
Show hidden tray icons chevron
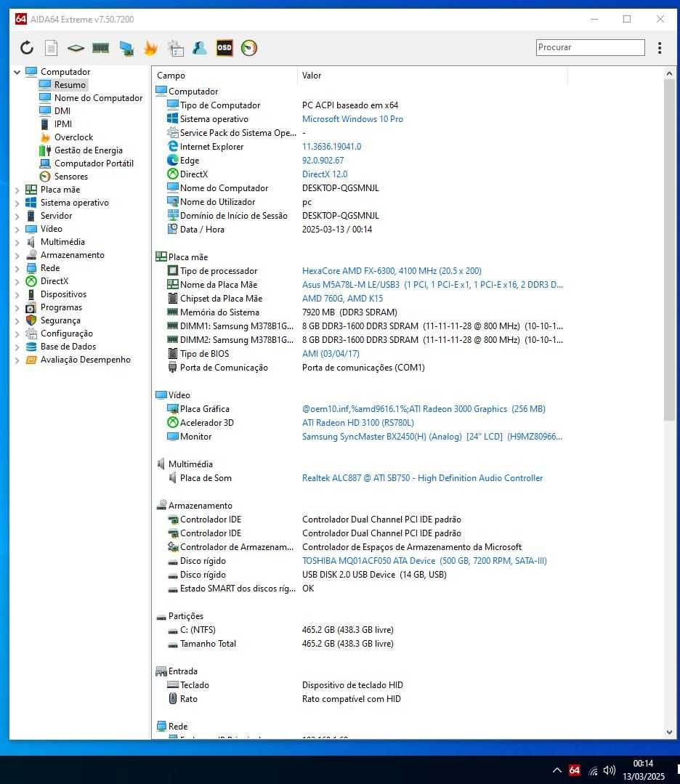click(557, 770)
